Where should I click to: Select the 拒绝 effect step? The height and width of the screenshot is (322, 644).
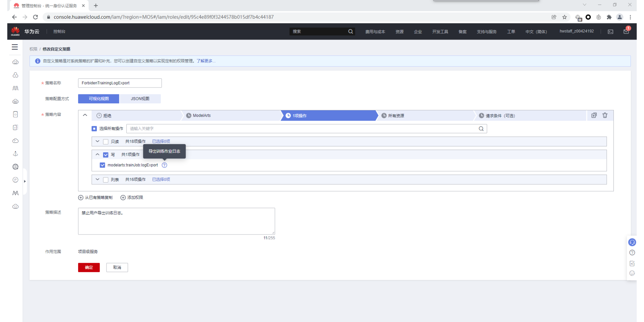137,116
